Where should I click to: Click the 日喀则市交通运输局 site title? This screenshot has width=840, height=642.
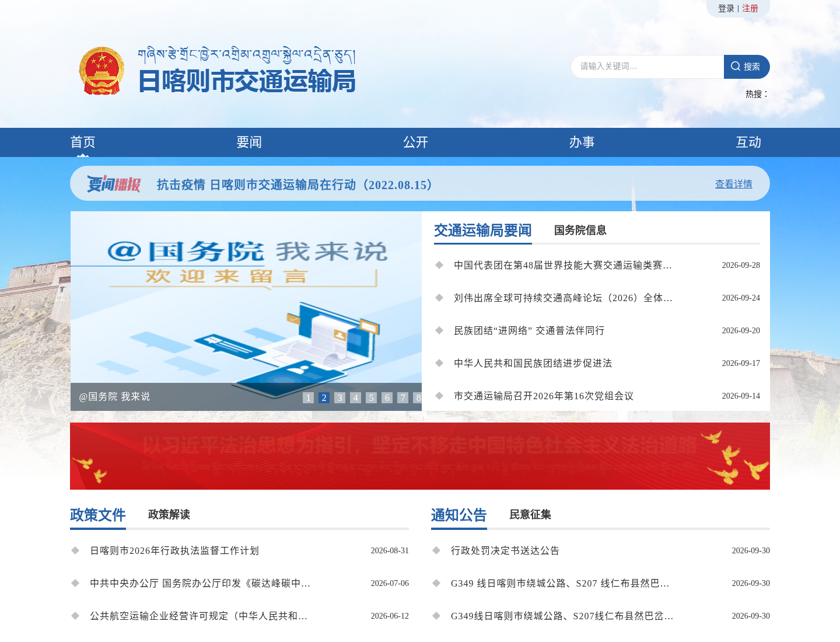pos(247,81)
